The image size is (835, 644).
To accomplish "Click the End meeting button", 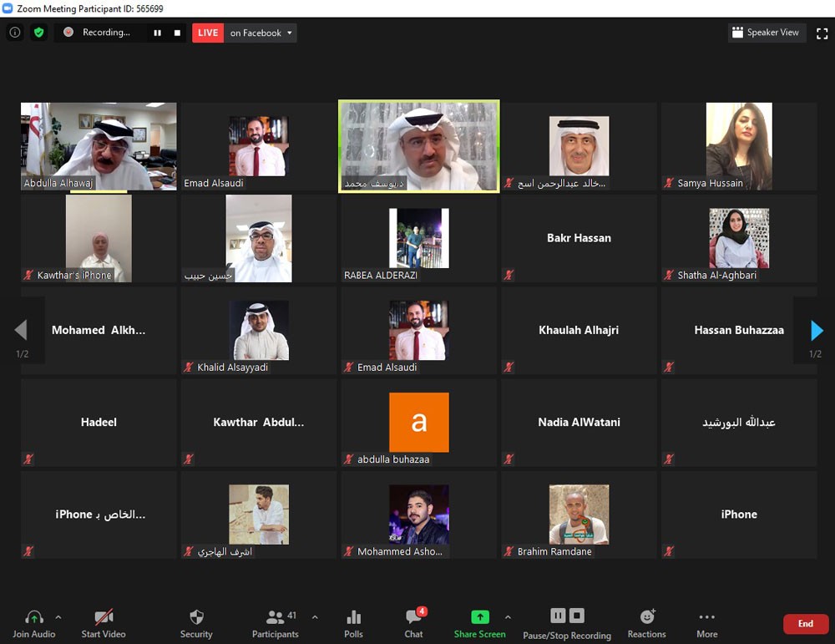I will pos(805,624).
